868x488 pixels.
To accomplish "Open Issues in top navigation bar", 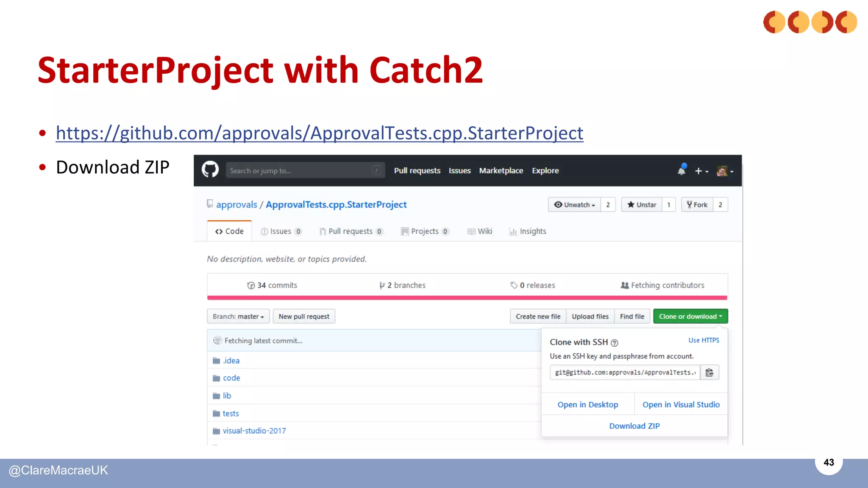I will pos(459,170).
